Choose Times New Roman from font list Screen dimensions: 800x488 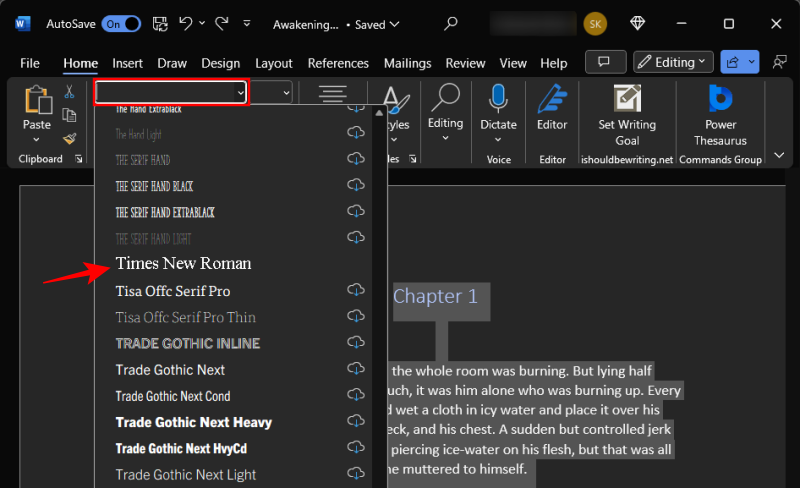(183, 264)
